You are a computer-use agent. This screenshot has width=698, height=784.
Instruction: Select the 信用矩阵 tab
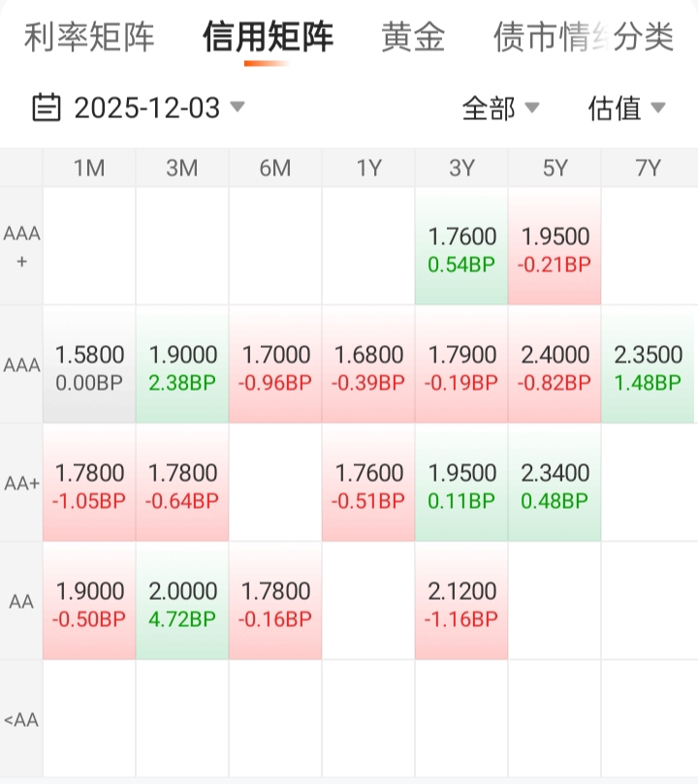268,38
